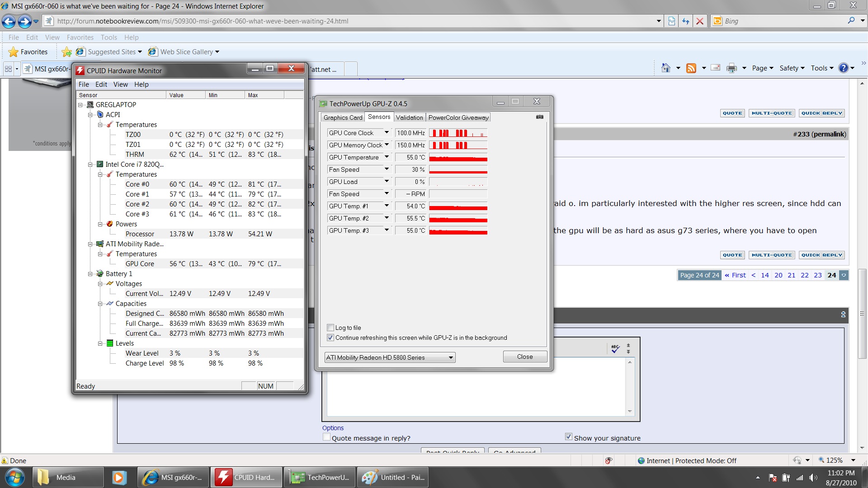The width and height of the screenshot is (868, 488).
Task: Open GPU Load sensor dropdown
Action: (387, 182)
